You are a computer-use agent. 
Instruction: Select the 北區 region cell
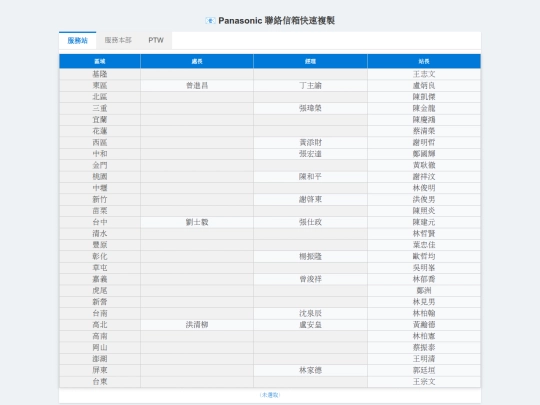(100, 97)
